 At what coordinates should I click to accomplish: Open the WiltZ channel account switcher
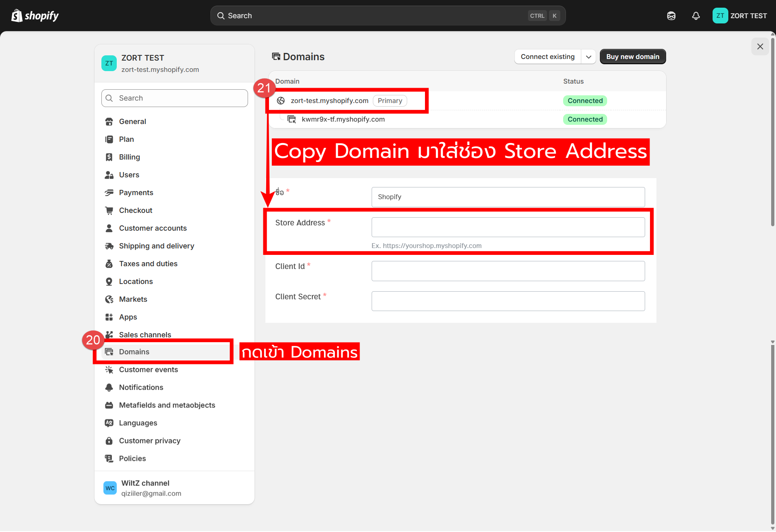point(145,488)
